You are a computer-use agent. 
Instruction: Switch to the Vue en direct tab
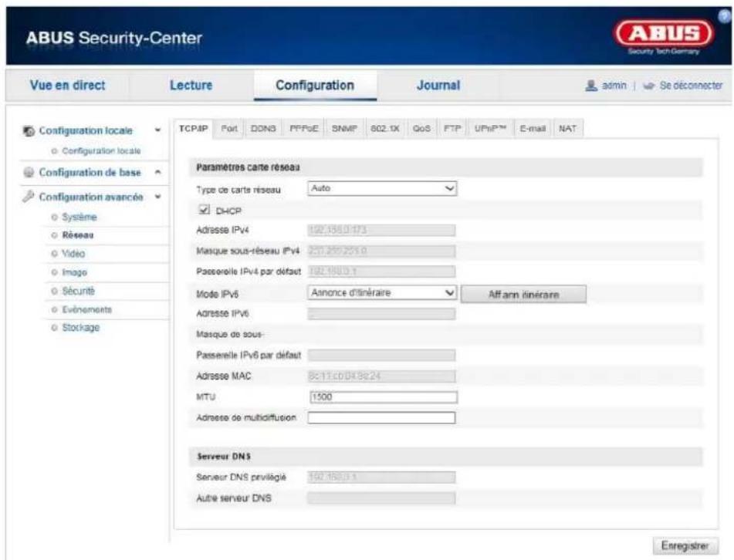click(67, 85)
